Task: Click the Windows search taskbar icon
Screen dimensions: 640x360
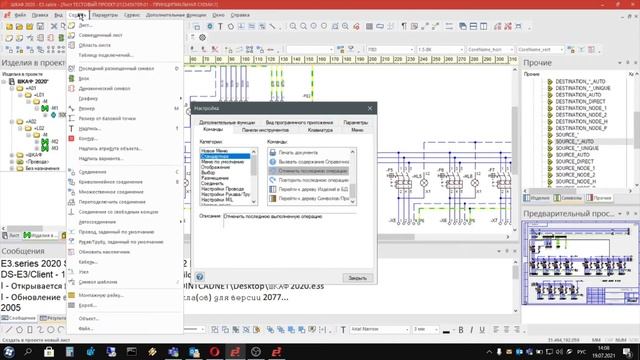Action: point(28,351)
